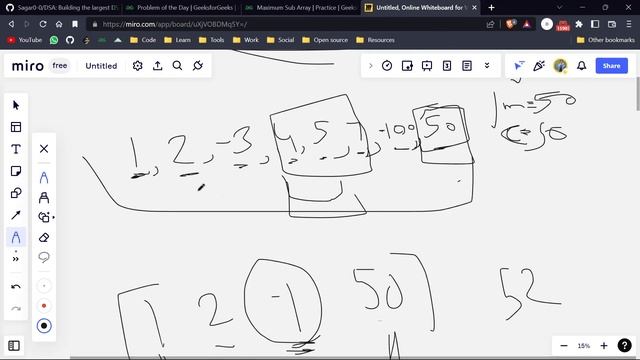Open the voting sticky tool

point(407,66)
